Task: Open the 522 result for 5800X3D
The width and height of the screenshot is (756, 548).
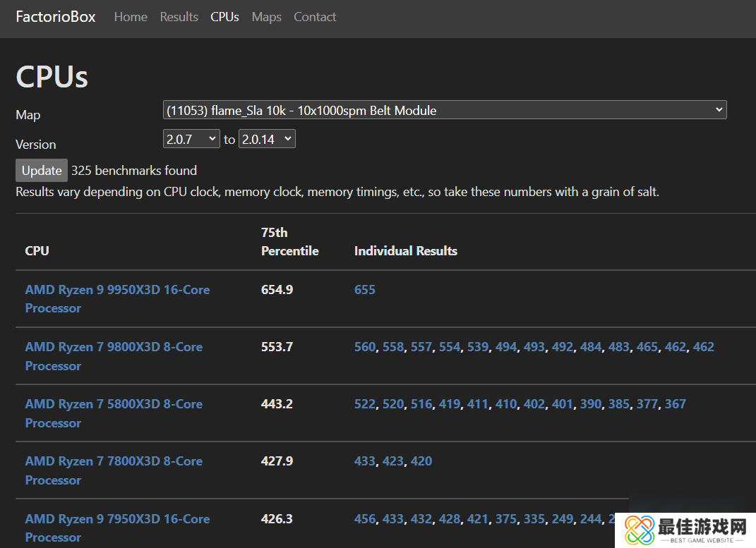Action: coord(365,404)
